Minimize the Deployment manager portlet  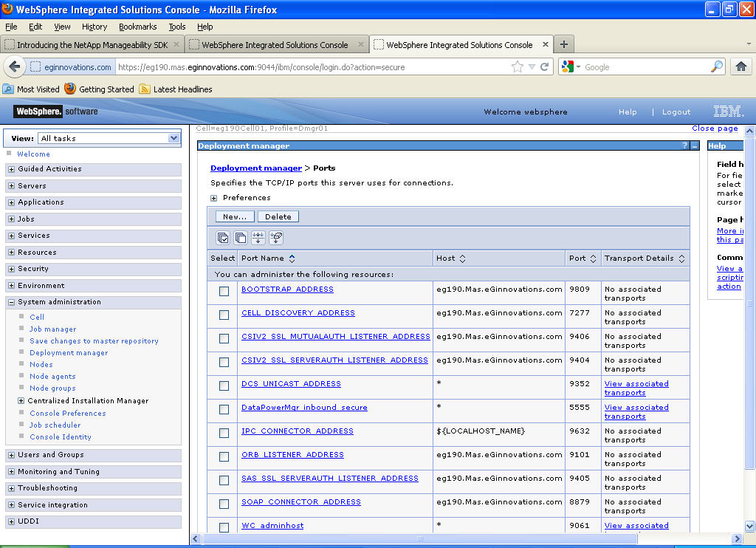(x=695, y=145)
